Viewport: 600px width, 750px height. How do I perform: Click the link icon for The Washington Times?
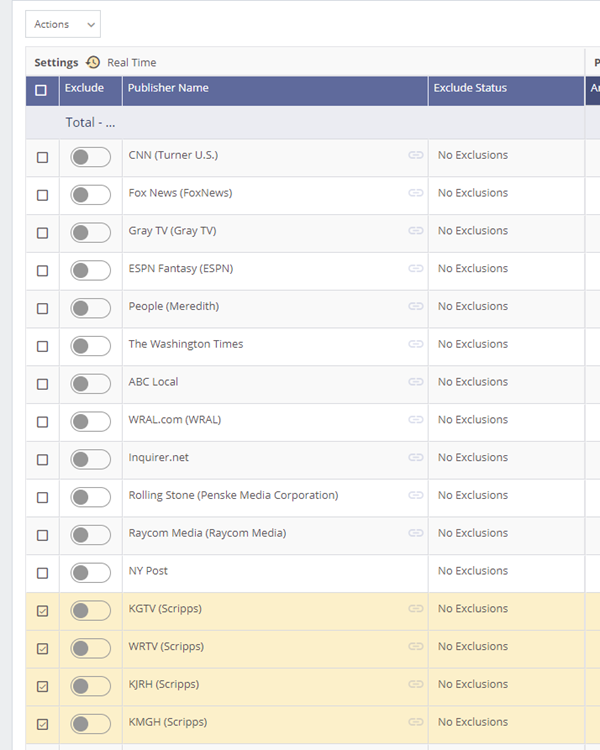pos(415,345)
